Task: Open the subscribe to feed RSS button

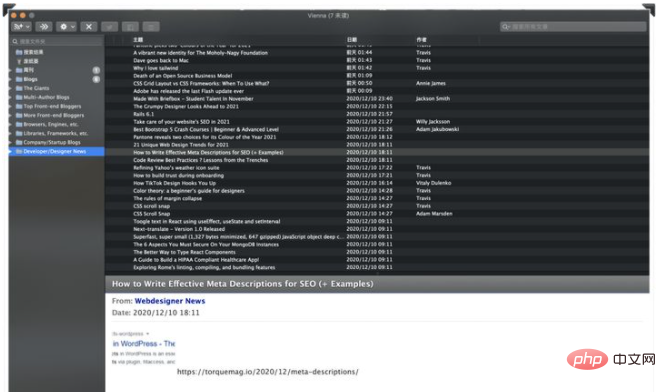Action: [x=21, y=27]
